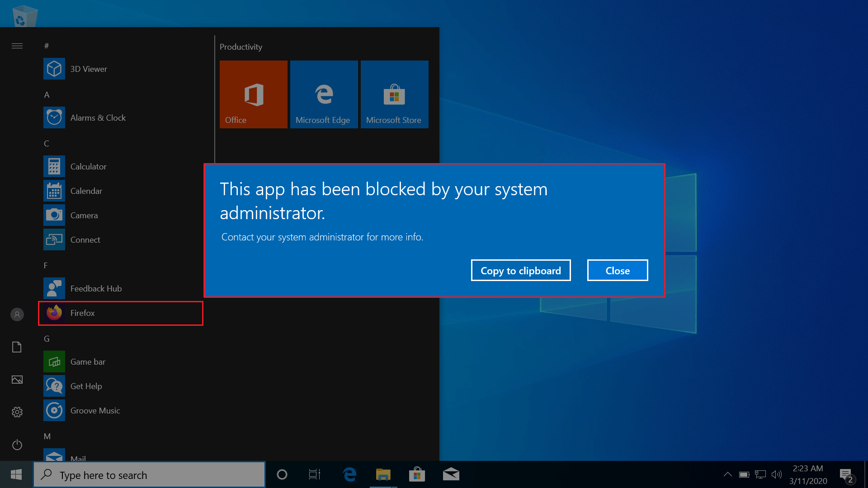The image size is (868, 488).
Task: Open the Microsoft Edge tile
Action: (324, 94)
